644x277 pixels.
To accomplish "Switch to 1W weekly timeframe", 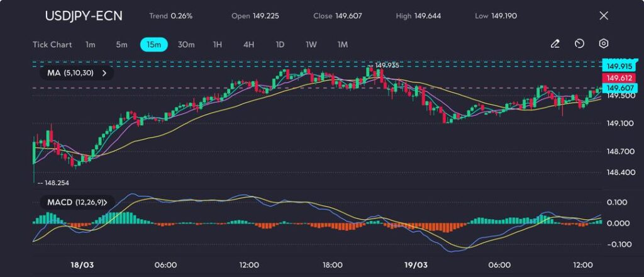I will click(x=311, y=45).
